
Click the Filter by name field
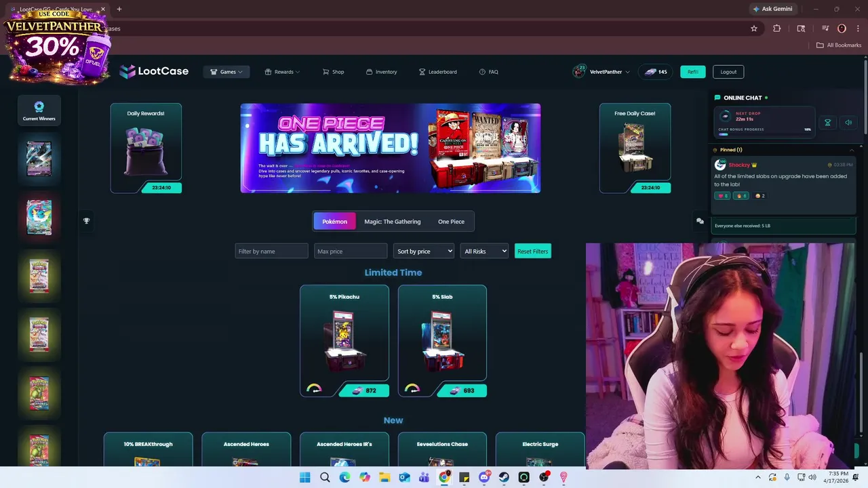pos(271,251)
